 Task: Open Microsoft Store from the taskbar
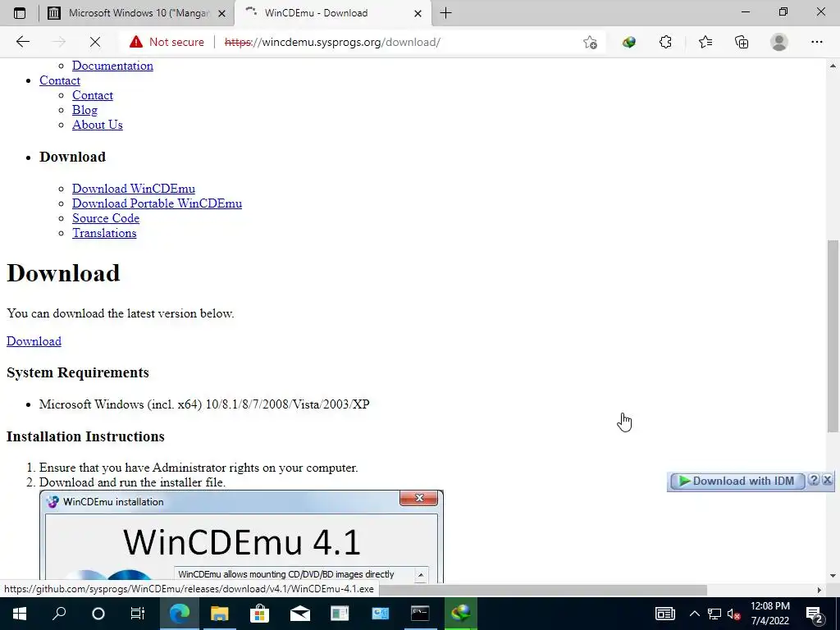tap(259, 614)
